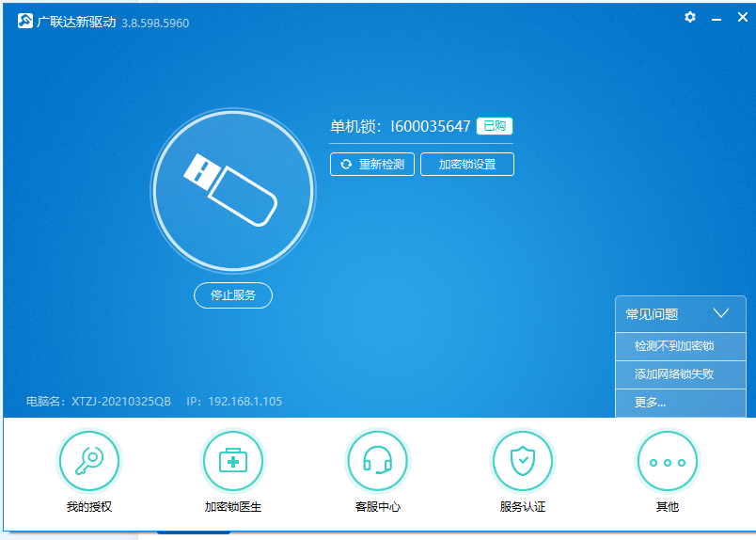Click the IP address 192.168.1.105

pos(244,402)
